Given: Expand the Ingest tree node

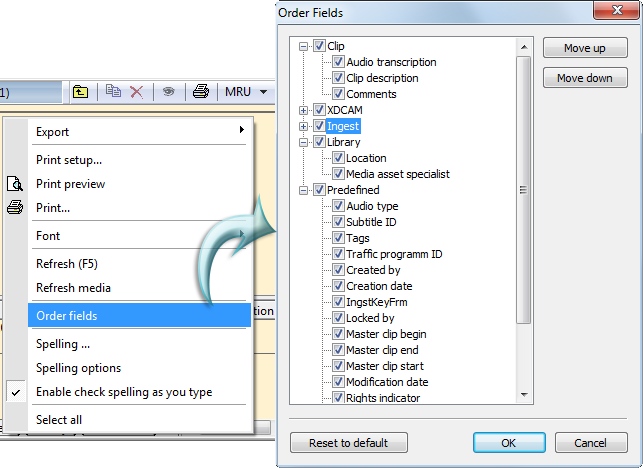Looking at the screenshot, I should click(x=303, y=126).
